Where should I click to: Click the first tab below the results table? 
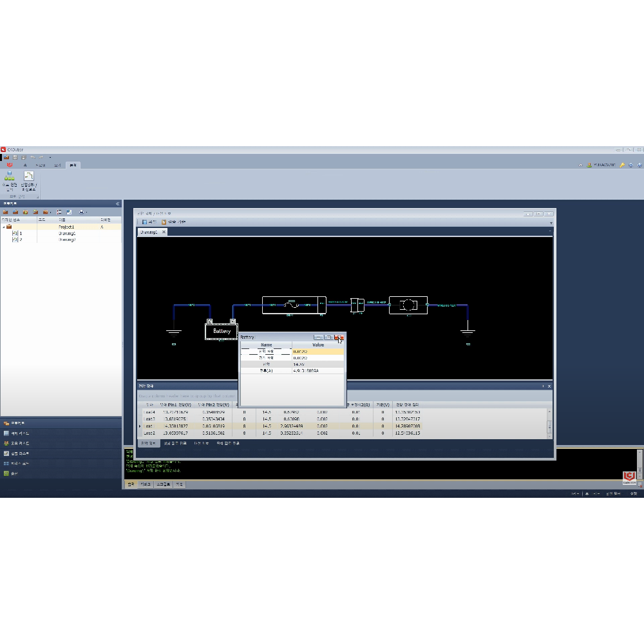[147, 444]
